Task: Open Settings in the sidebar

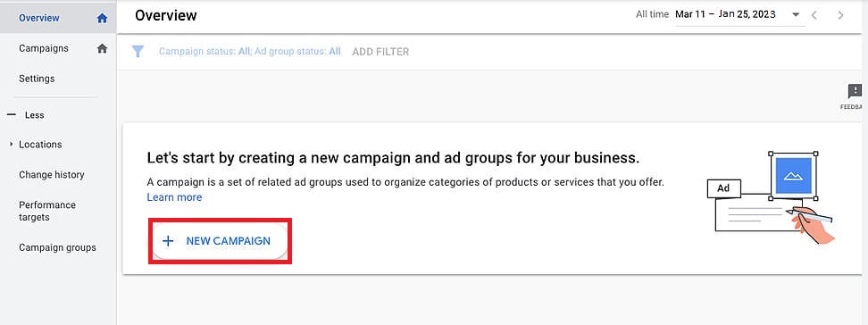Action: [x=37, y=79]
